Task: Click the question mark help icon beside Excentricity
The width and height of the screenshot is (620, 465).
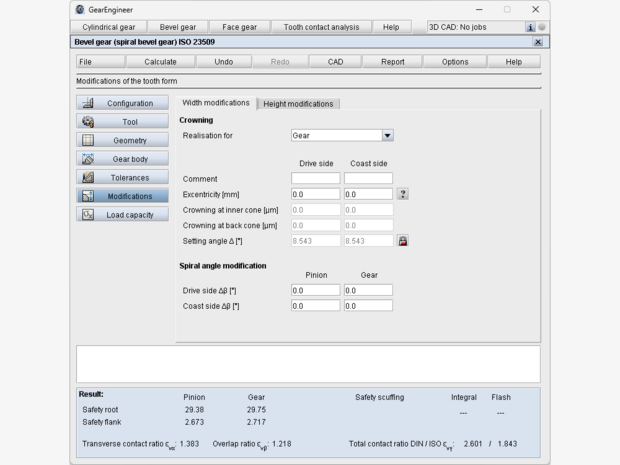Action: coord(403,194)
